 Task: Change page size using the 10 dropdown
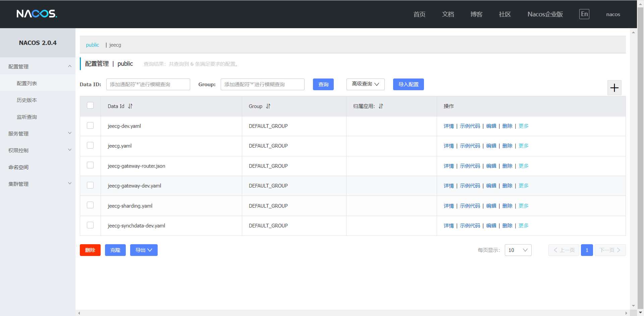click(518, 250)
